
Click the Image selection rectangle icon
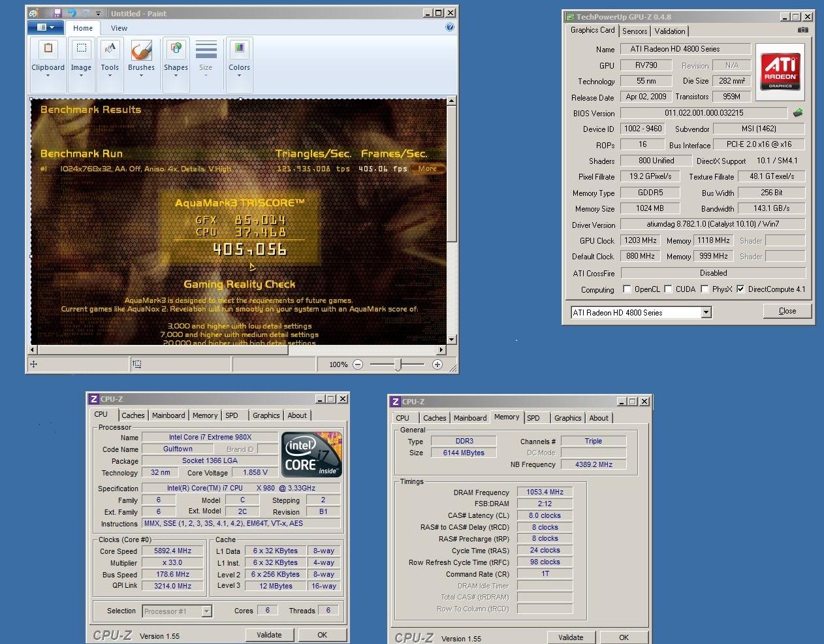click(81, 49)
